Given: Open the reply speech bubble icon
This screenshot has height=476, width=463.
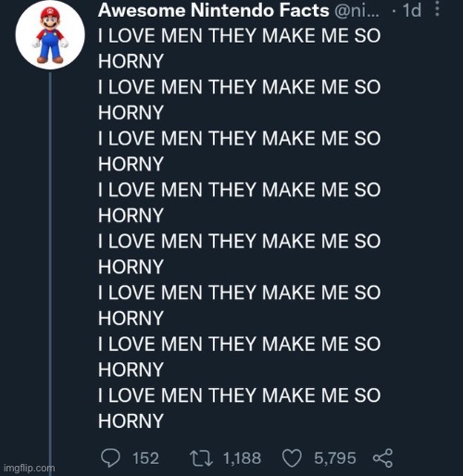Looking at the screenshot, I should pos(110,457).
